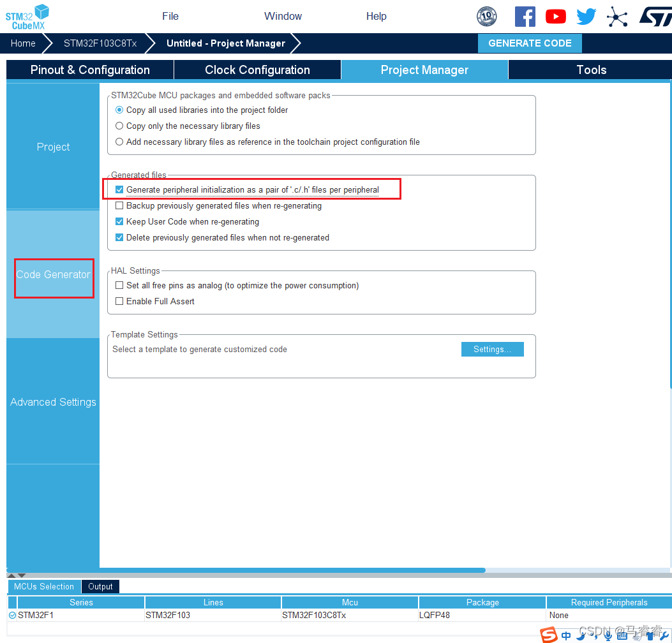Select Copy only the necessary library files
Screen dimensions: 672x643
tap(119, 126)
